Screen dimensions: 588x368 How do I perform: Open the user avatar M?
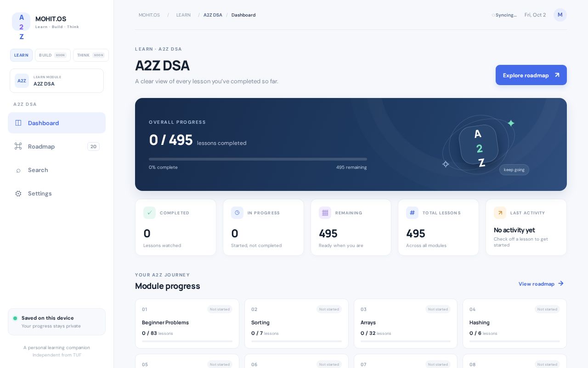[x=560, y=15]
